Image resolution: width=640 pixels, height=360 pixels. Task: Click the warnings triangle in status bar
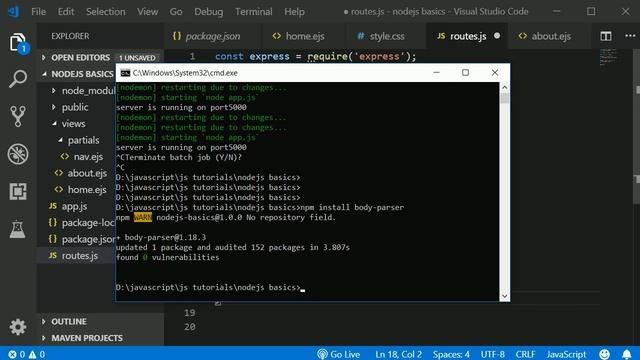tap(32, 354)
